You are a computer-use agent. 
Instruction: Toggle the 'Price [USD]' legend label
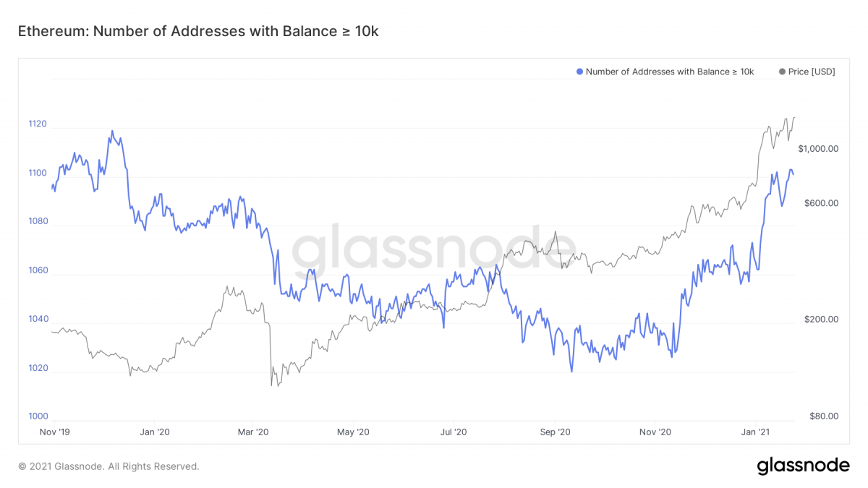[x=812, y=72]
